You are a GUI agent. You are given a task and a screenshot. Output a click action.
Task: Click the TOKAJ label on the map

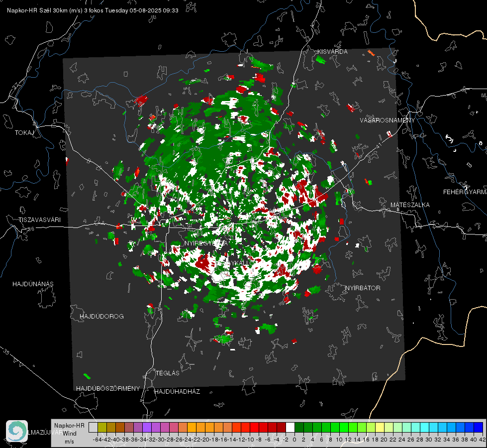point(24,133)
